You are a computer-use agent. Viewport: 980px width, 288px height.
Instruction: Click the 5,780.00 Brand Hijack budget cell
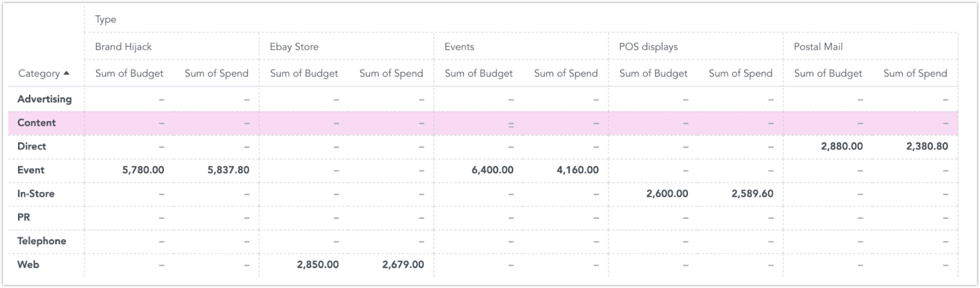[x=143, y=170]
